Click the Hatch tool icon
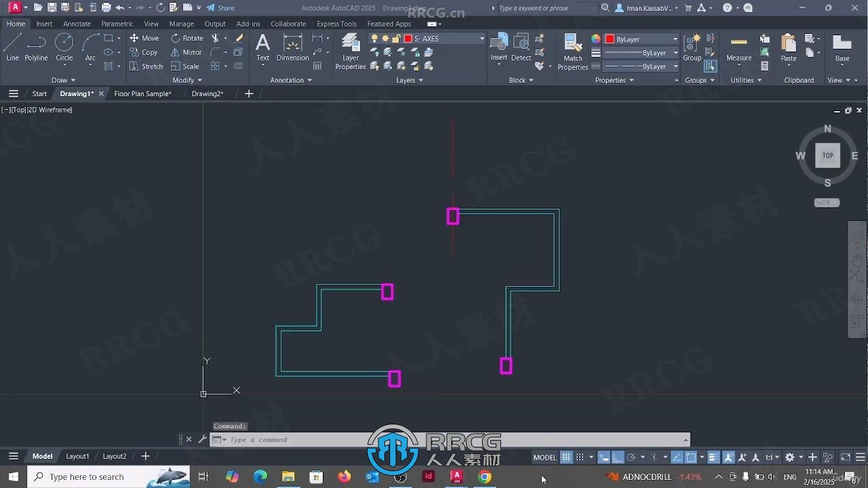The height and width of the screenshot is (488, 868). [108, 66]
